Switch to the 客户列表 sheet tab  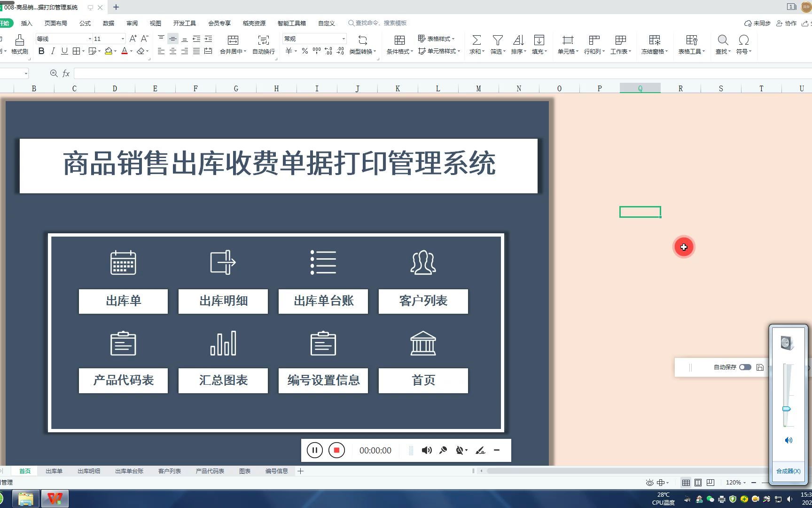(170, 471)
